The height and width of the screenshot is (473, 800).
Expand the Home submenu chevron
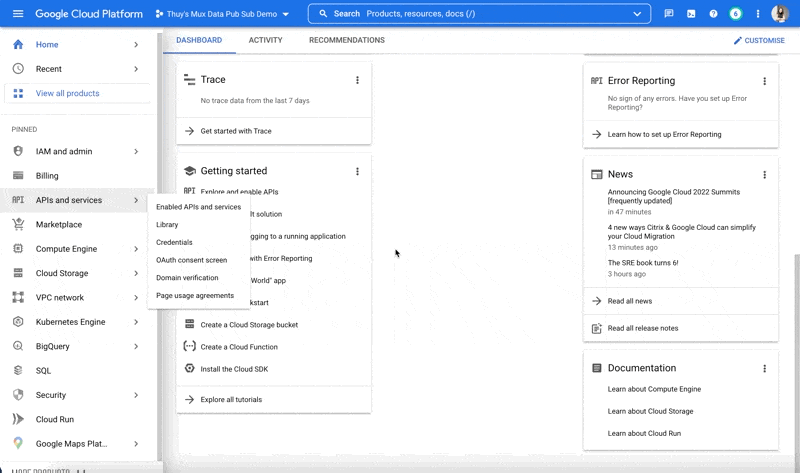tap(136, 44)
